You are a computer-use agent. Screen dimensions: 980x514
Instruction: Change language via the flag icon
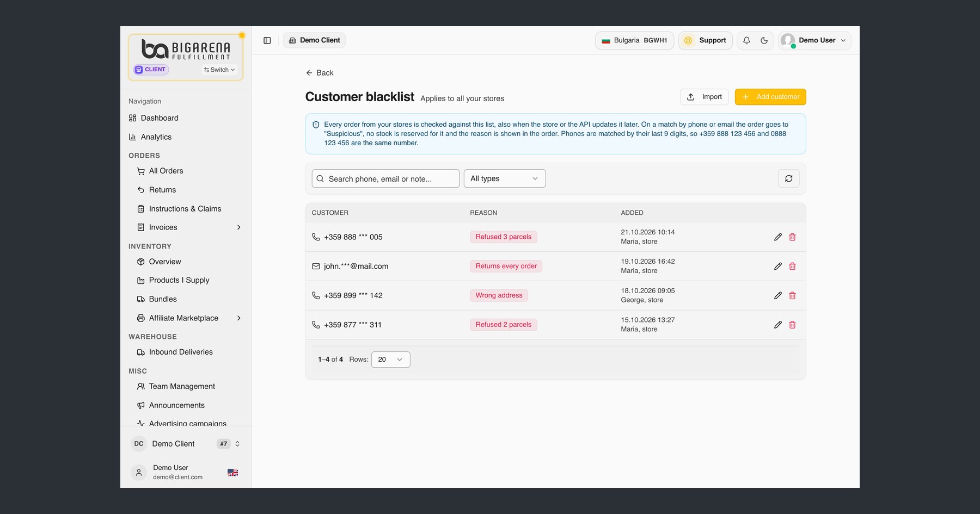232,473
